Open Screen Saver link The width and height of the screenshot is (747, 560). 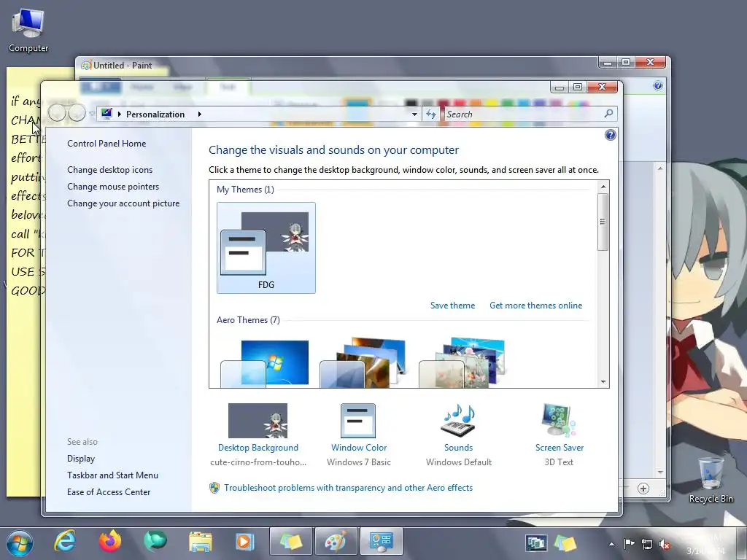pos(560,448)
